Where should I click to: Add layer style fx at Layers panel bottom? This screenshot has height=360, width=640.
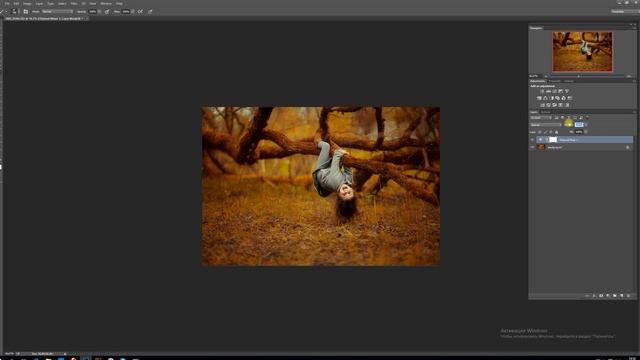coord(594,296)
